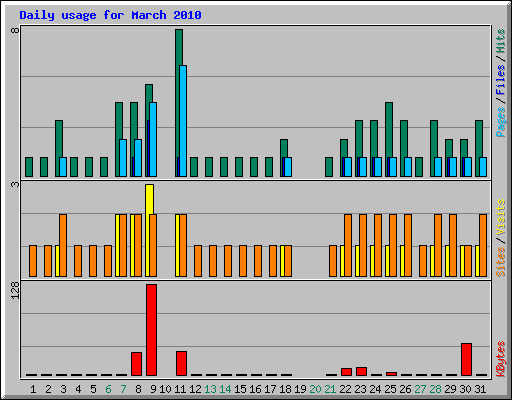Click the light blue Files bar for day 9
This screenshot has height=400, width=512.
153,139
